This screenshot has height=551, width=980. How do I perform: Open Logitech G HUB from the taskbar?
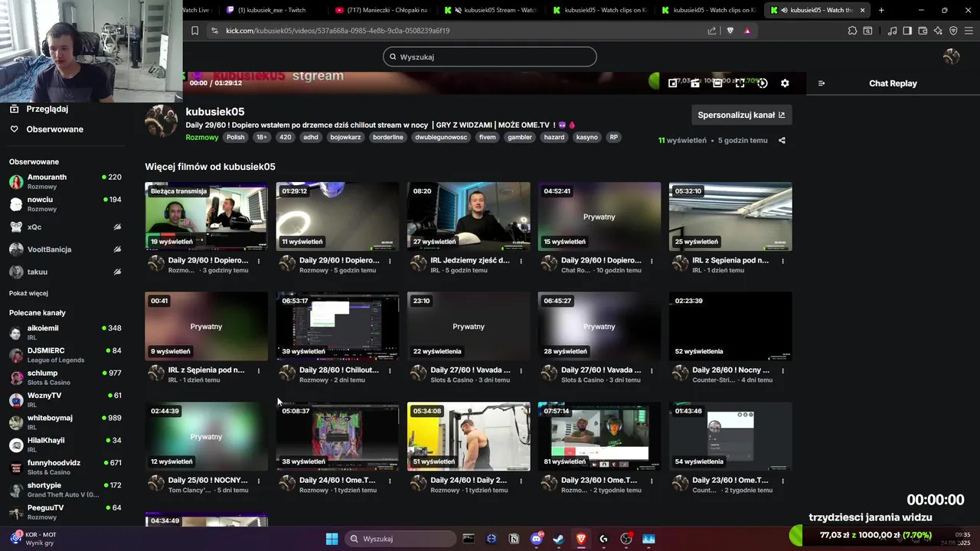point(603,539)
